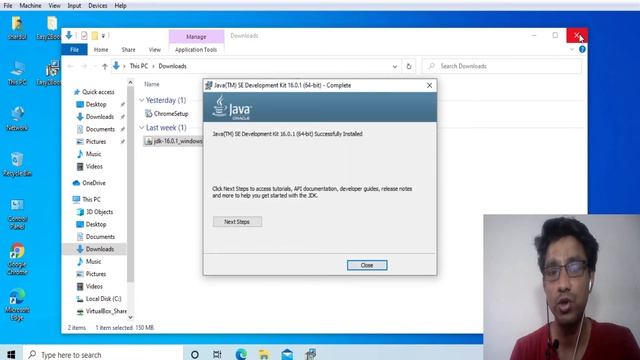Click navigation pane scroll down arrow
The height and width of the screenshot is (360, 640).
pos(130,317)
